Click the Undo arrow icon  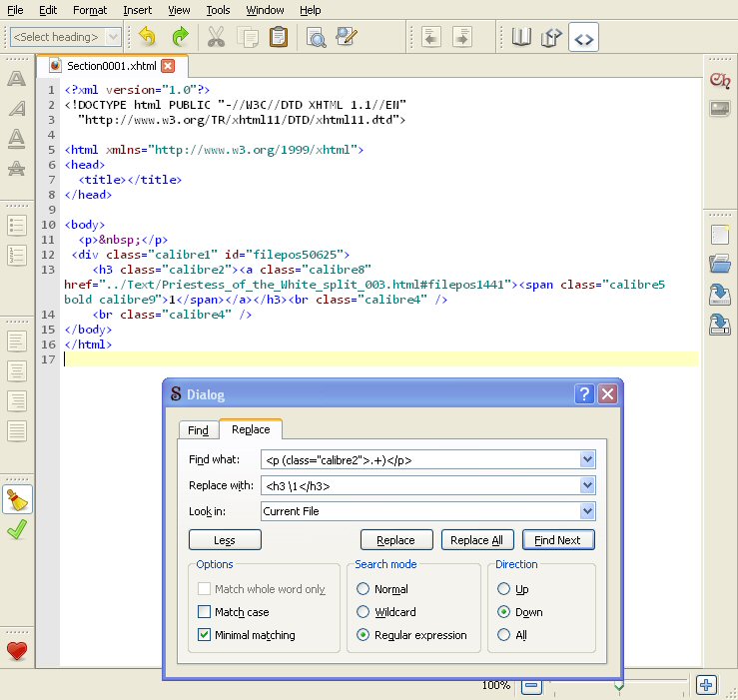point(148,37)
